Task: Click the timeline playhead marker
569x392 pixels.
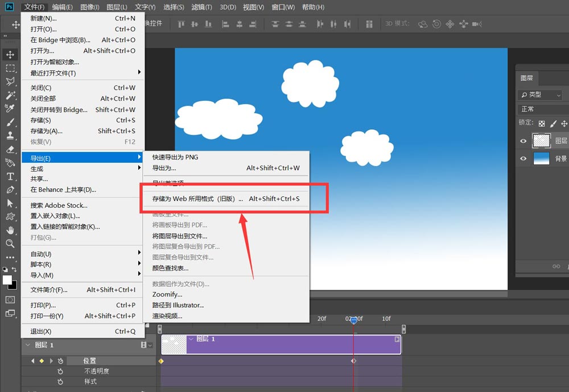Action: [x=354, y=320]
